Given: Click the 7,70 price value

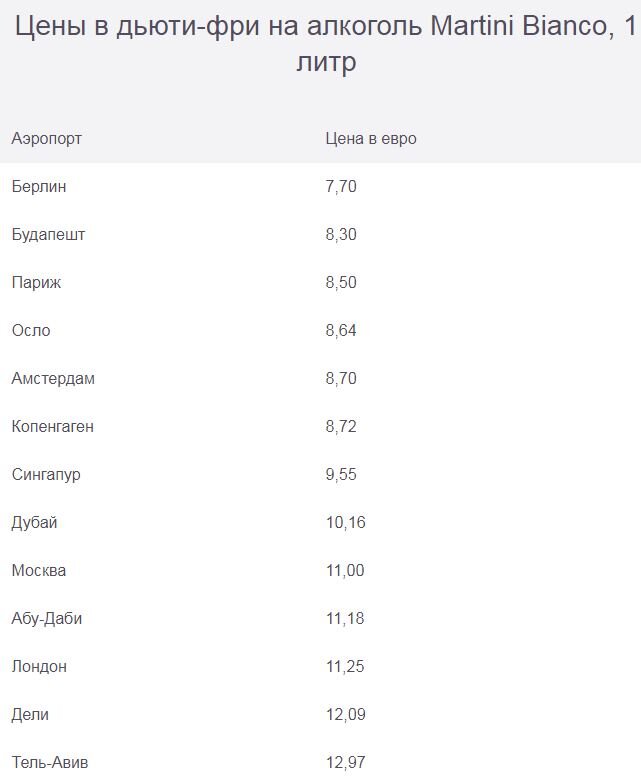Looking at the screenshot, I should pos(341,187).
